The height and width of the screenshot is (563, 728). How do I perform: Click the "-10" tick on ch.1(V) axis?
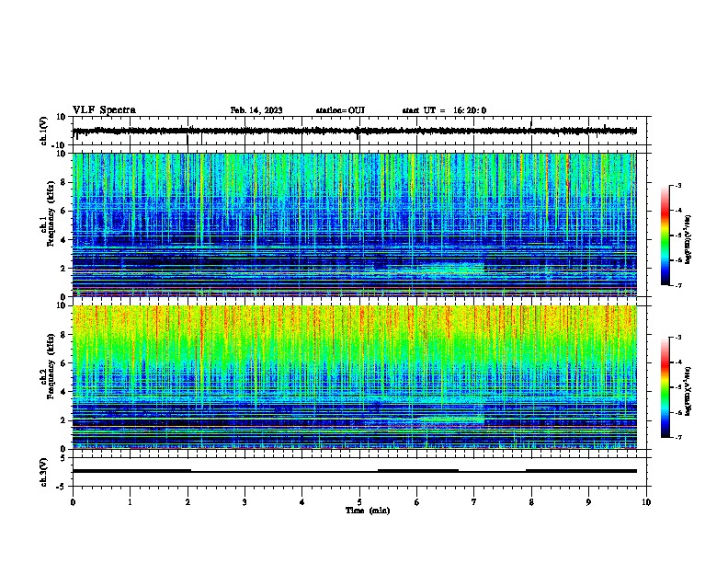coord(60,145)
